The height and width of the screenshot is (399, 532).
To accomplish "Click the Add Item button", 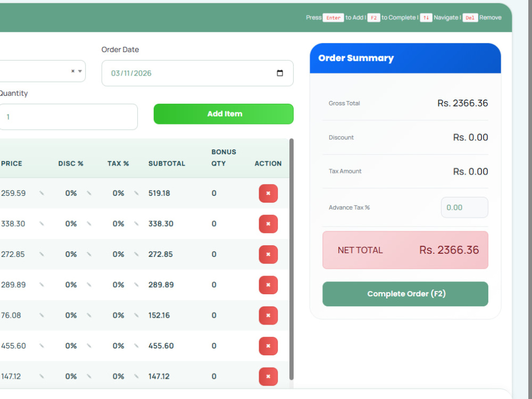I will pyautogui.click(x=223, y=114).
